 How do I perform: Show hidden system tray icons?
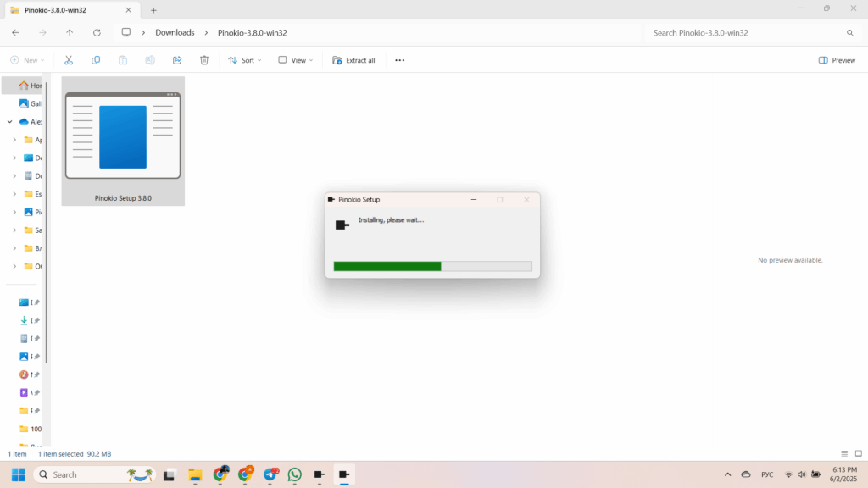[727, 474]
